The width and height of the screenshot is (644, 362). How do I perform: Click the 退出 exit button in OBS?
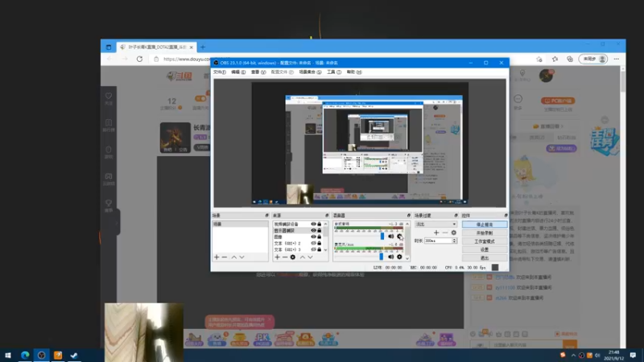click(485, 257)
